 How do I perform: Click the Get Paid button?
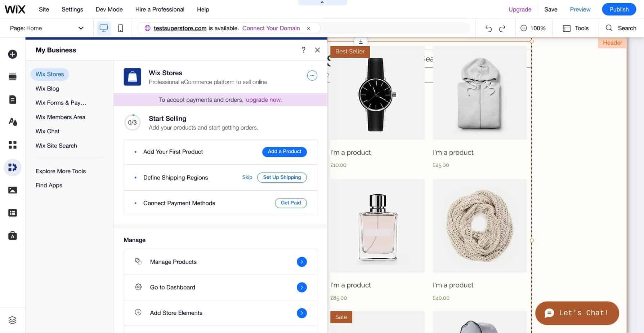coord(291,203)
